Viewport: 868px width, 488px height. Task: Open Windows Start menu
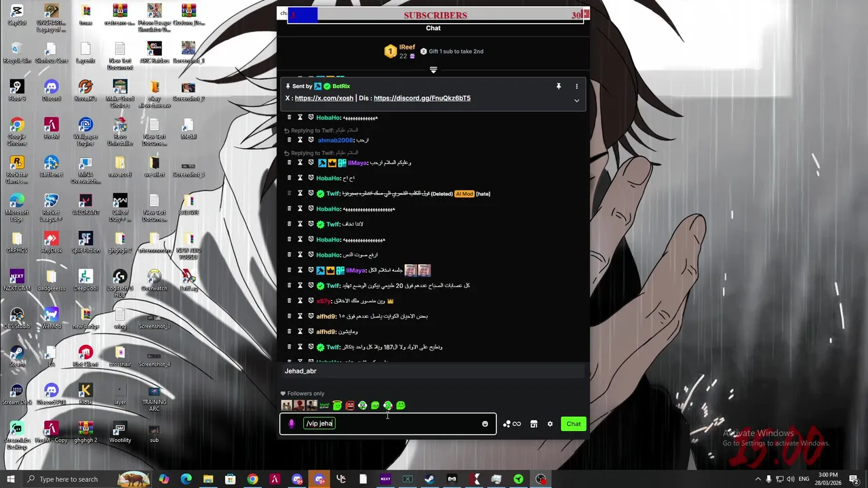(11, 479)
